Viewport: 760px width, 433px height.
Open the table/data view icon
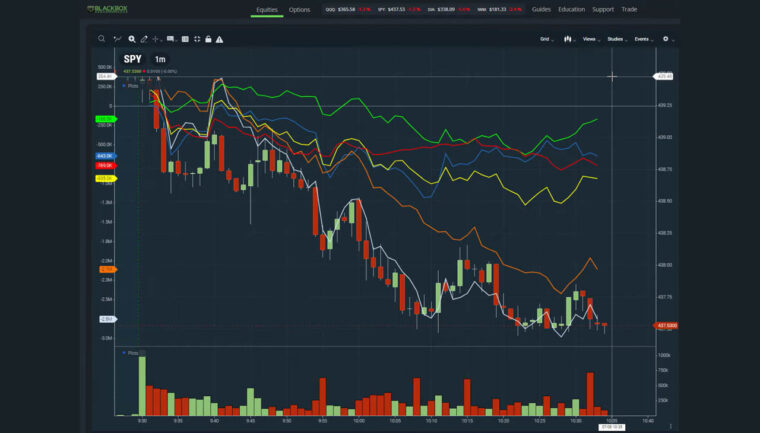(183, 39)
